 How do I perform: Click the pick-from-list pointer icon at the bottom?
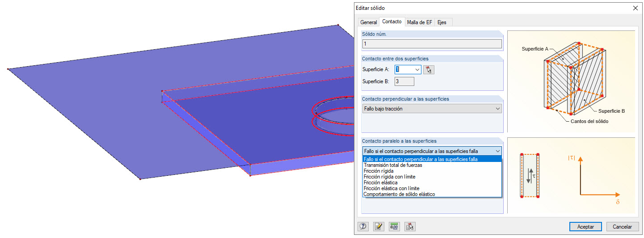pos(410,226)
